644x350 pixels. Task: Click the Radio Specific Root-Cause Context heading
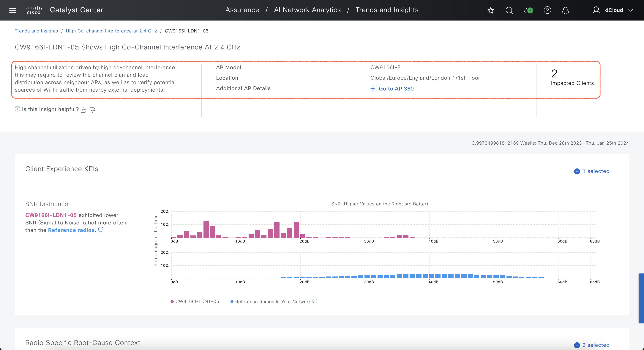83,343
